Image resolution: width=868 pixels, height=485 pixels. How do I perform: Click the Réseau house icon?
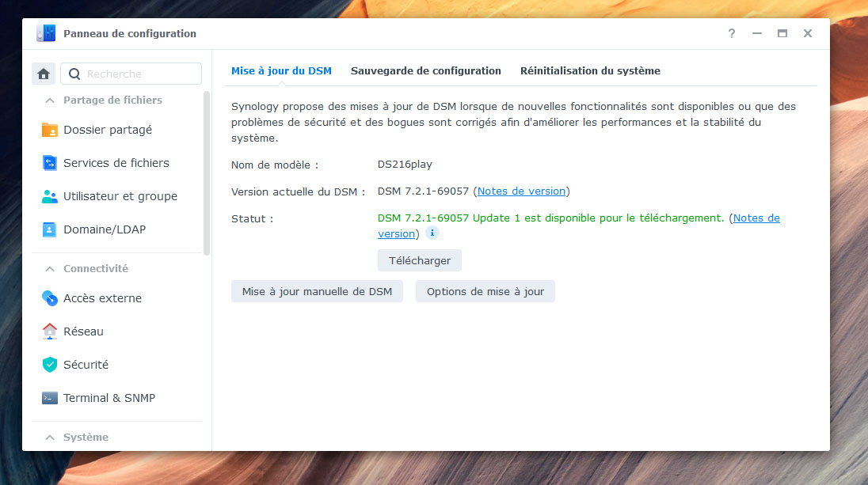point(50,332)
